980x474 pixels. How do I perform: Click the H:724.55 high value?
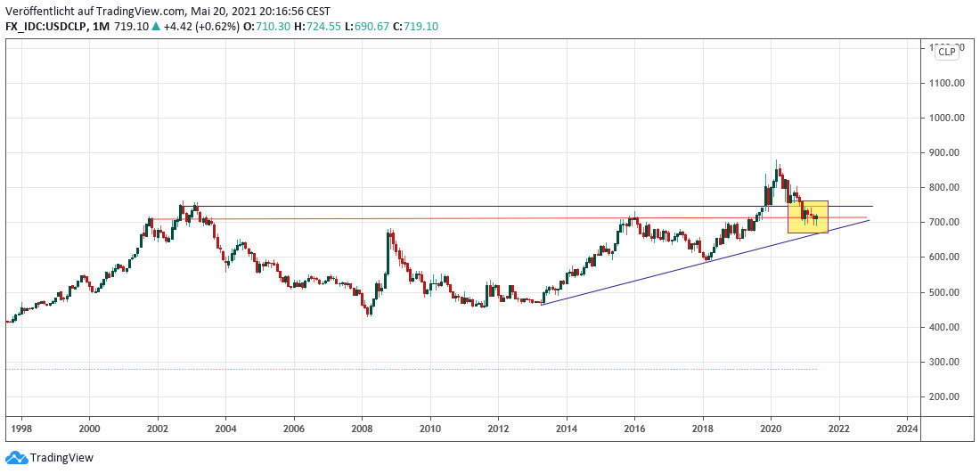(x=316, y=27)
